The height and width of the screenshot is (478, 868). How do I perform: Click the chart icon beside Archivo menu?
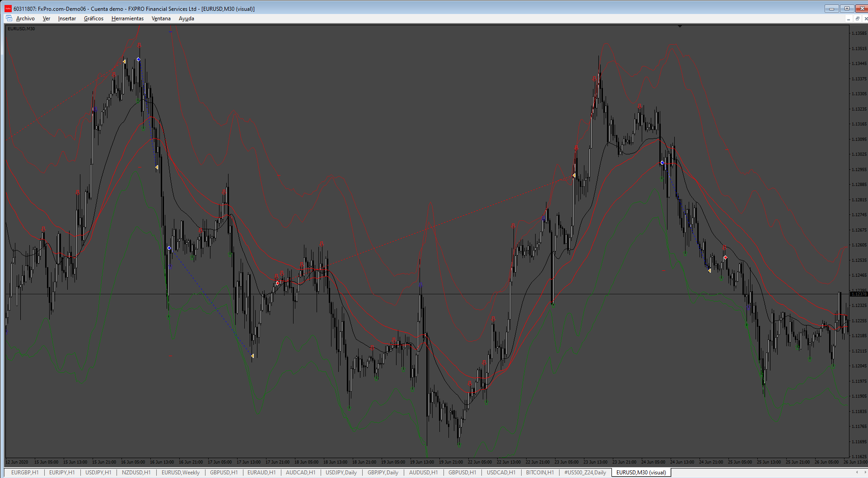click(9, 19)
